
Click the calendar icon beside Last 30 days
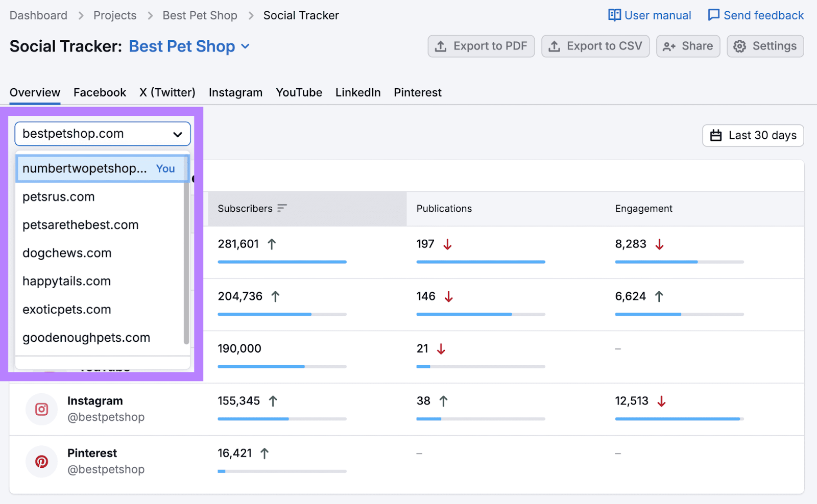[716, 135]
